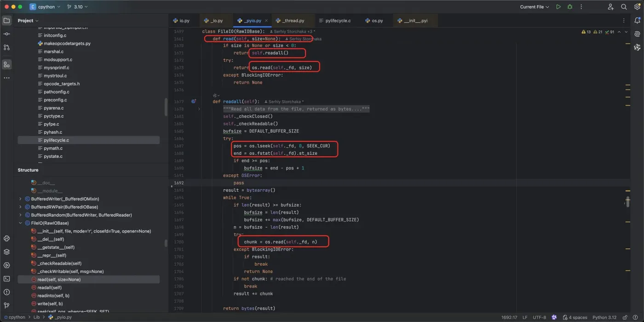The height and width of the screenshot is (322, 644).
Task: Open the Project view selector dropdown
Action: coord(28,21)
